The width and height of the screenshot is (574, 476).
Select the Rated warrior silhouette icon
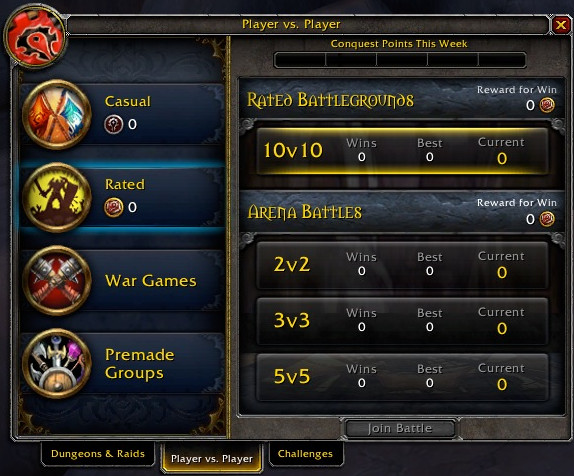pyautogui.click(x=57, y=198)
